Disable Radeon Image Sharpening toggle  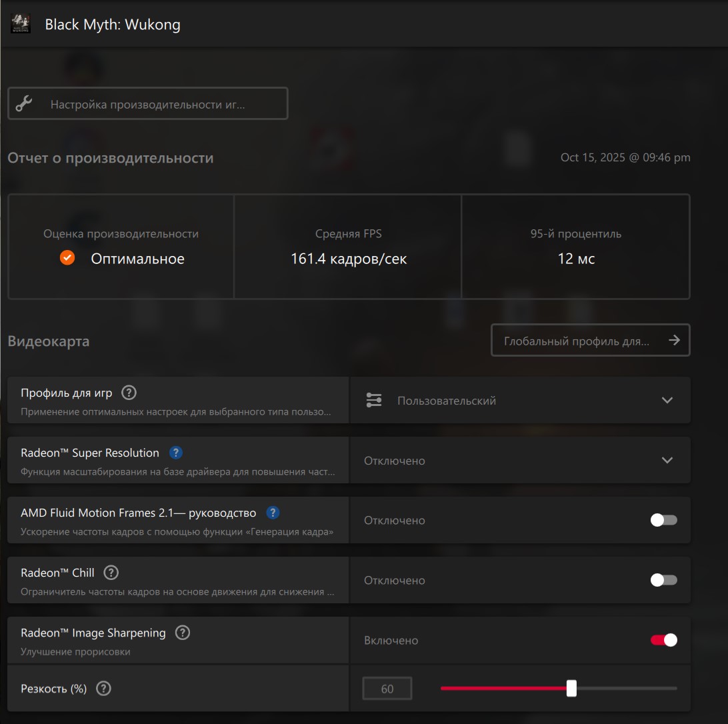663,640
